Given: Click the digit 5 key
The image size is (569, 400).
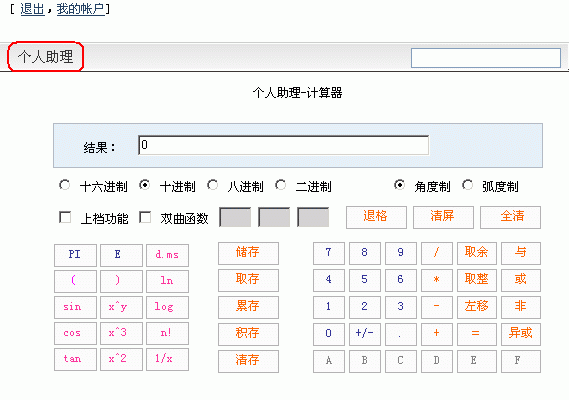Looking at the screenshot, I should 365,280.
